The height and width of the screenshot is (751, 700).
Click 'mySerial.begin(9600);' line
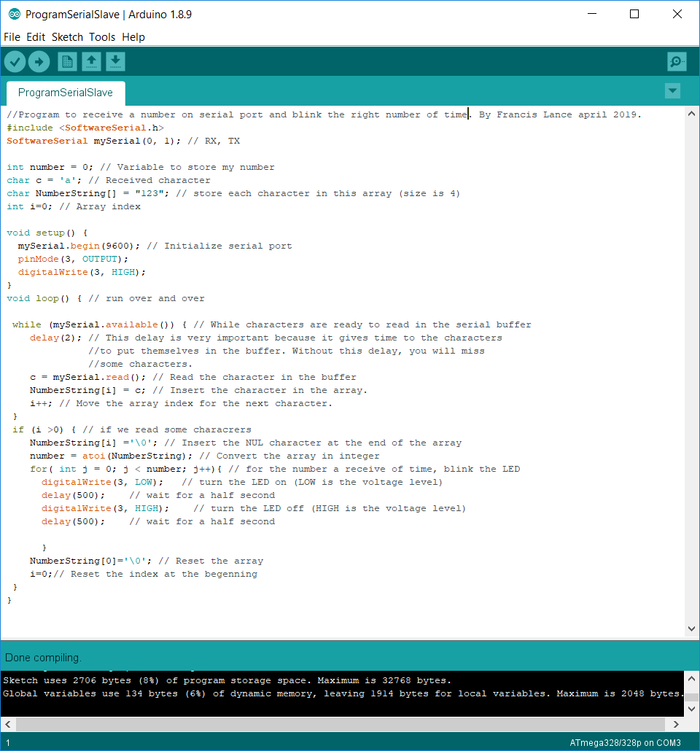coord(155,246)
